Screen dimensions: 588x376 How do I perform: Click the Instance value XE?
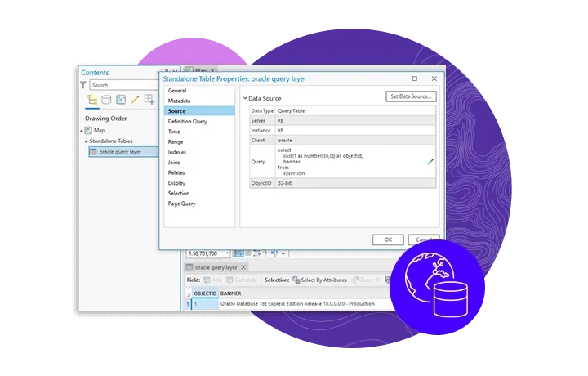(280, 130)
